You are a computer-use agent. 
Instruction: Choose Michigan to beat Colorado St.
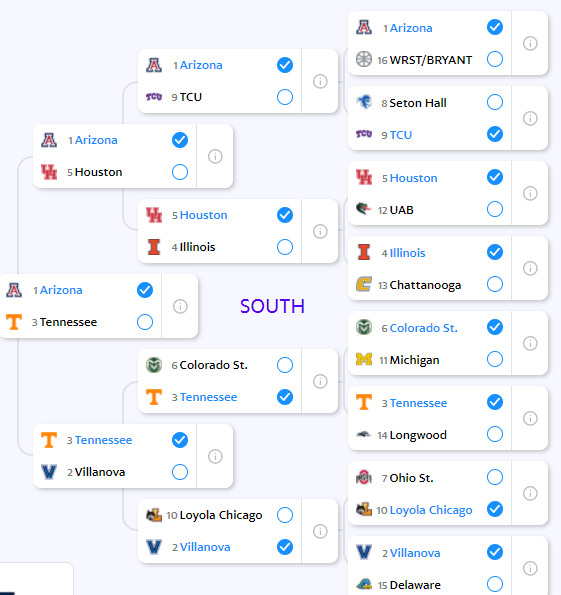pos(495,359)
